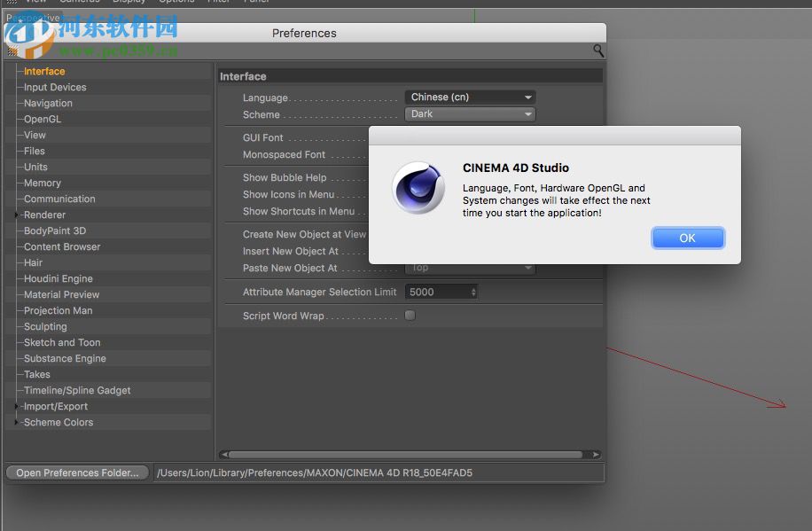This screenshot has width=812, height=531.
Task: Open the Language dropdown showing Chinese (cn)
Action: click(x=470, y=97)
